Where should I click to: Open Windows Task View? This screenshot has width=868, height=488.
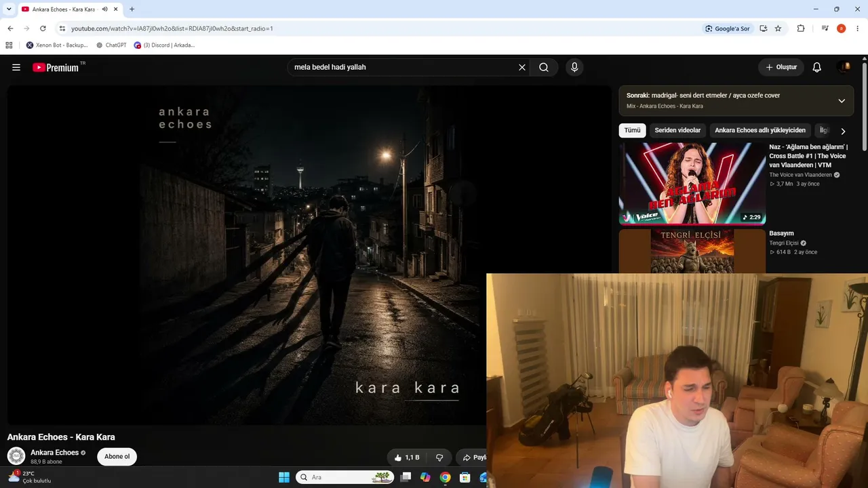[x=406, y=477]
